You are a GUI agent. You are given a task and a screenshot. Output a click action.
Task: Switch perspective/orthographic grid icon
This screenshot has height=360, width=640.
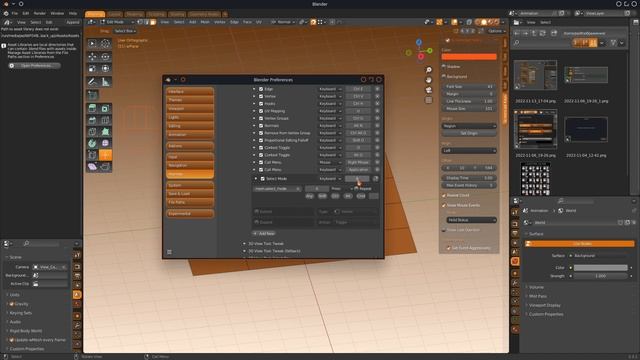coord(429,100)
